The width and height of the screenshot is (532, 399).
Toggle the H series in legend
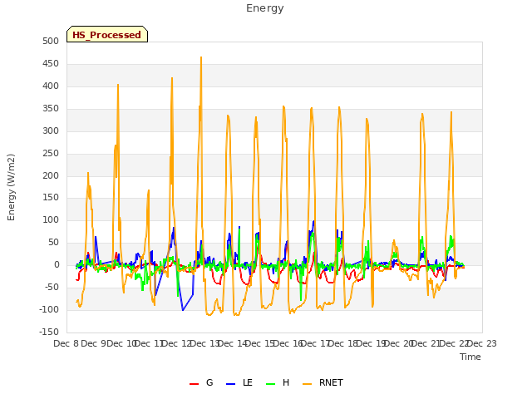click(x=278, y=382)
